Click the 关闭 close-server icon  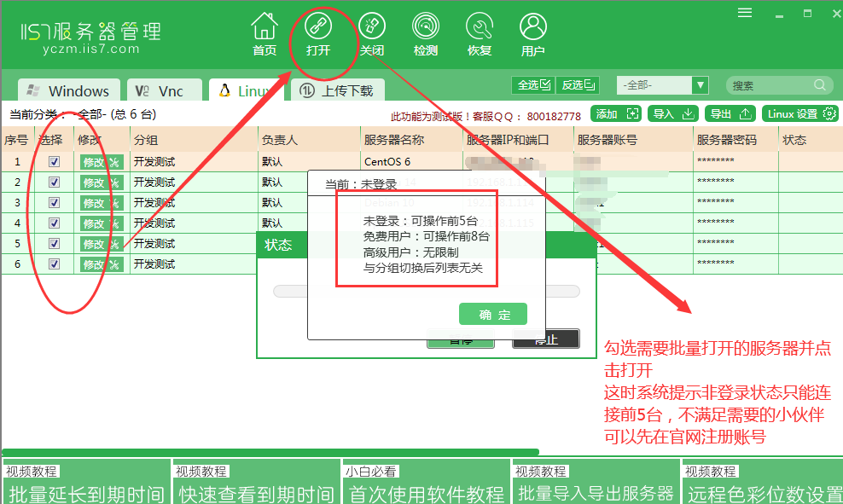pos(373,32)
